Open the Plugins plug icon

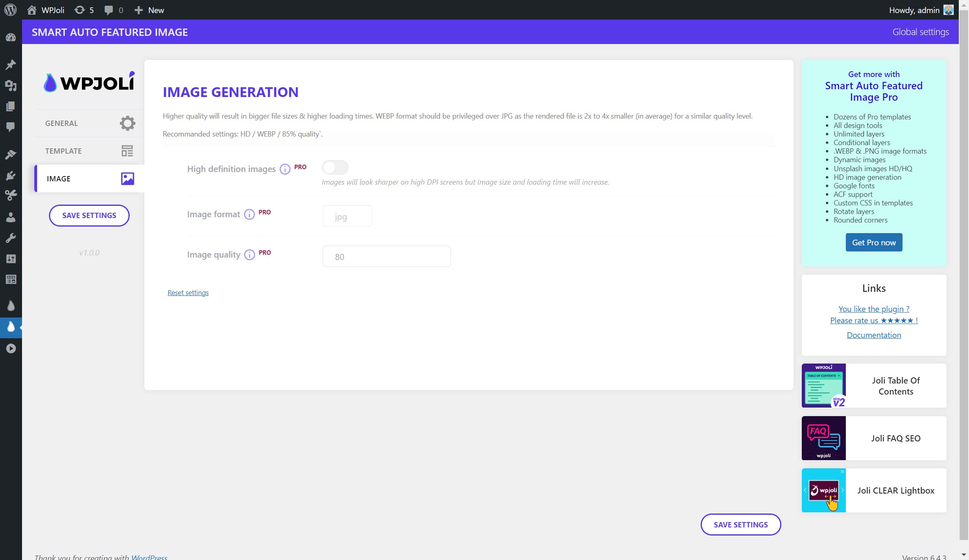coord(11,175)
